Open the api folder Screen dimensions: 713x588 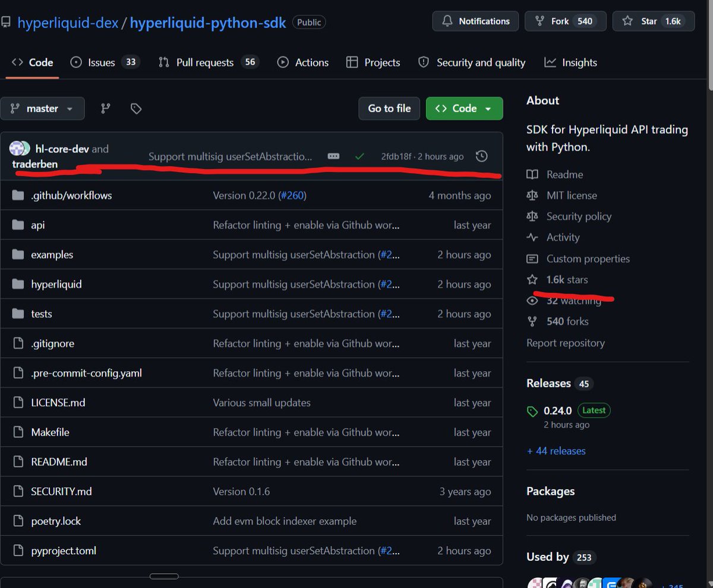[38, 225]
